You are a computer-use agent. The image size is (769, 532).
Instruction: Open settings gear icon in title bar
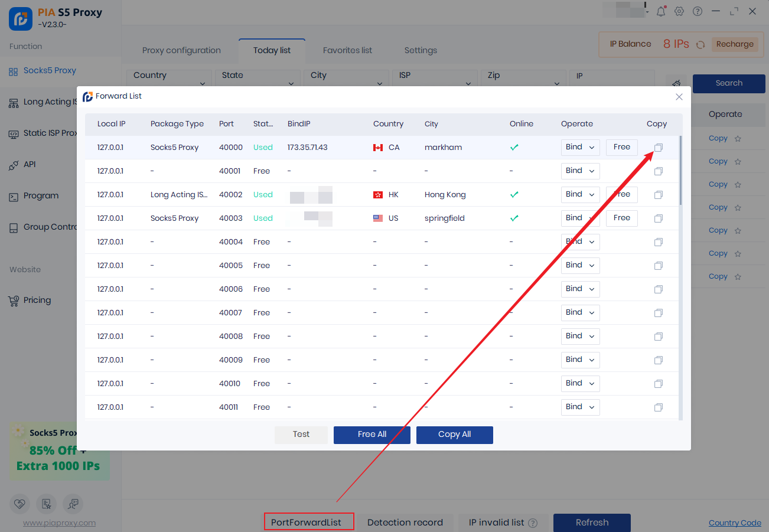[x=679, y=12]
